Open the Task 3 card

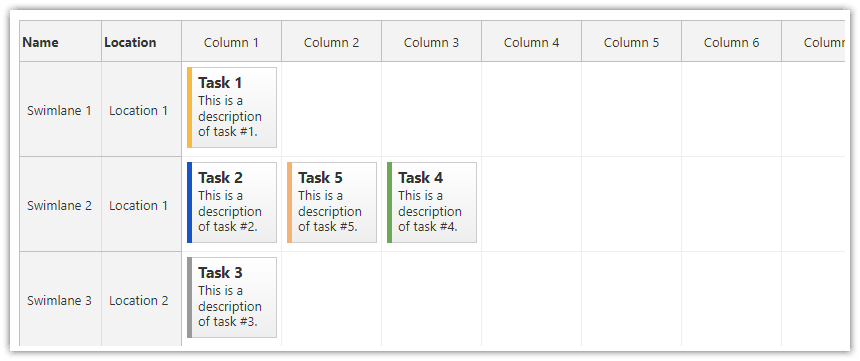click(x=231, y=297)
